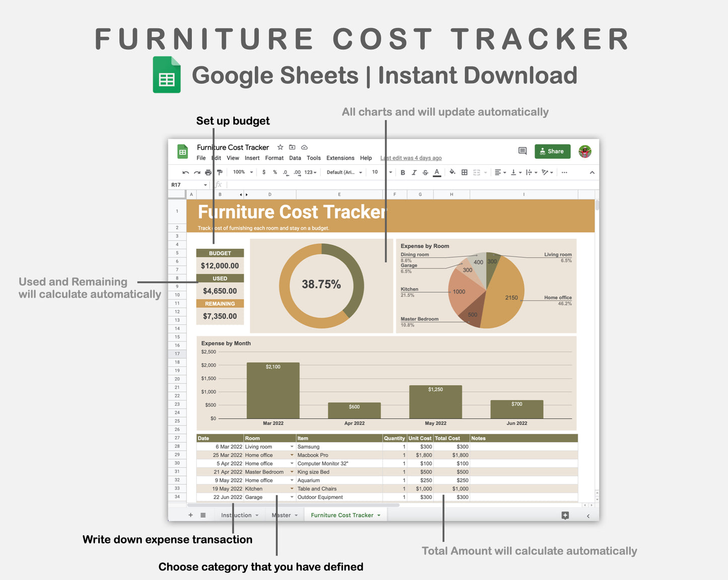Image resolution: width=728 pixels, height=580 pixels.
Task: Click the percent format icon
Action: 275,172
